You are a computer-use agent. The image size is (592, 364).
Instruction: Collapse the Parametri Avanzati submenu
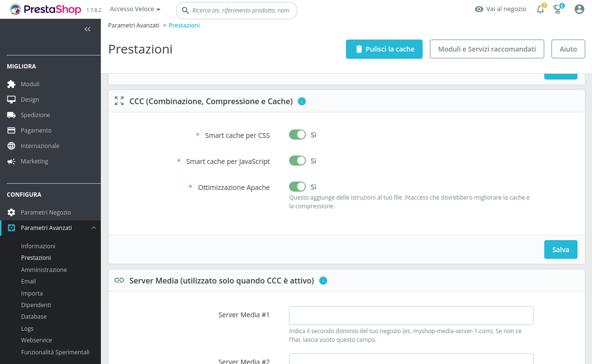click(94, 228)
